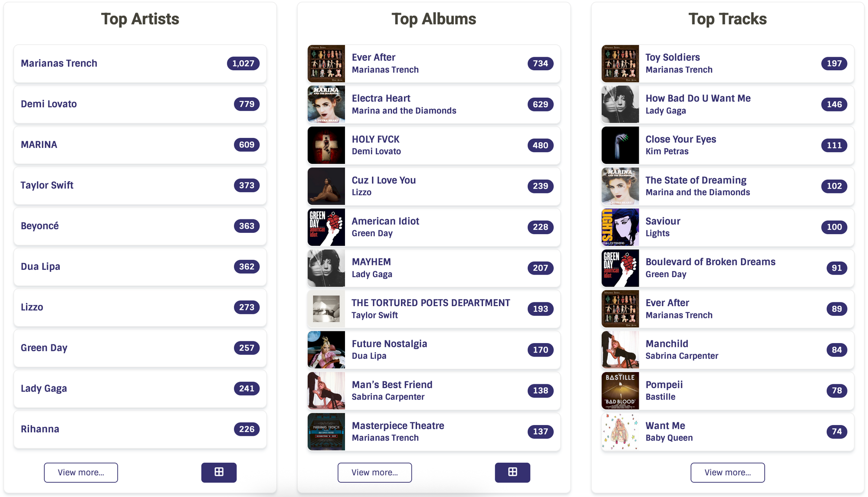Click the Toy Soldiers track title
This screenshot has height=497, width=868.
pyautogui.click(x=672, y=57)
